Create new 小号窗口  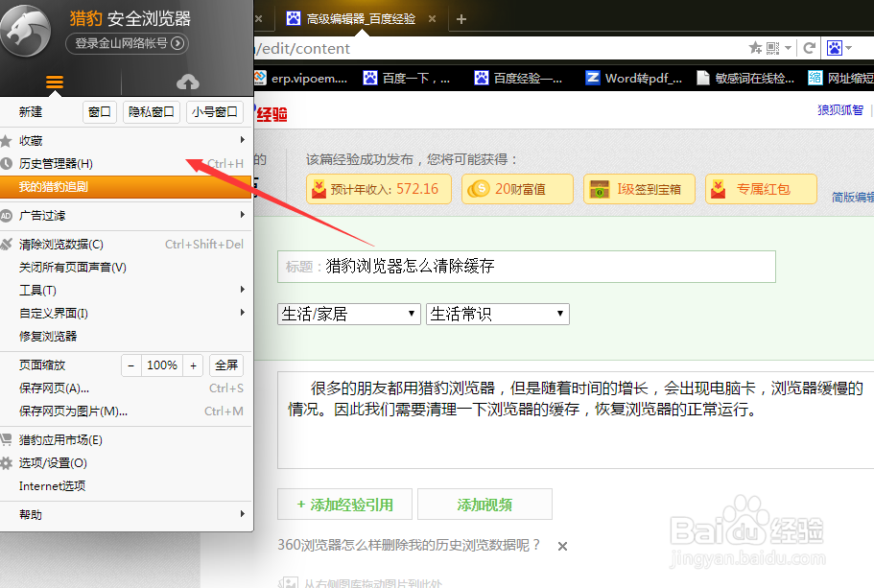(x=215, y=112)
